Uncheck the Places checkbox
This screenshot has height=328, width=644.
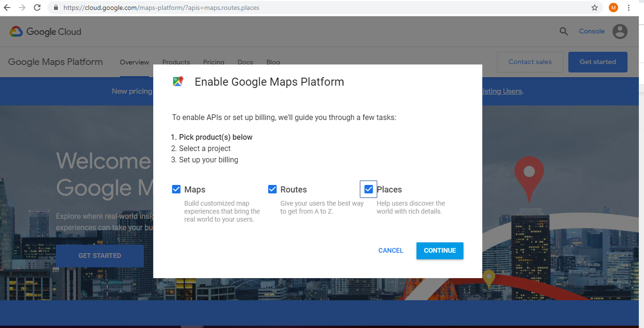pyautogui.click(x=369, y=189)
